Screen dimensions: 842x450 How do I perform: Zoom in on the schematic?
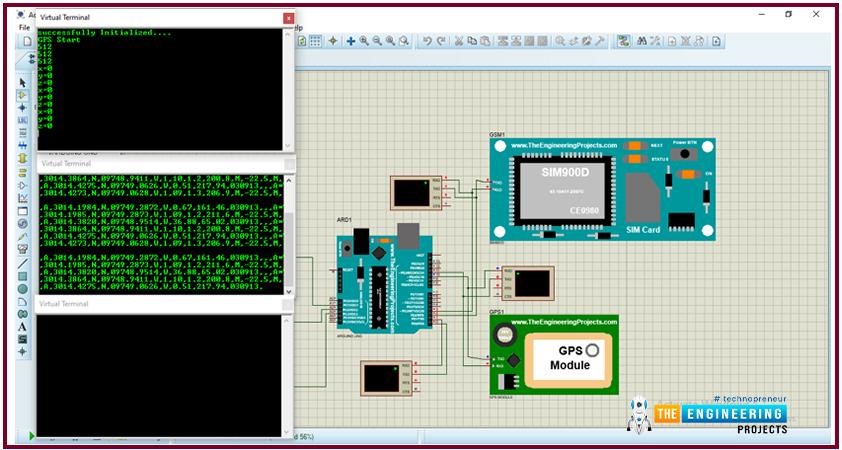364,41
